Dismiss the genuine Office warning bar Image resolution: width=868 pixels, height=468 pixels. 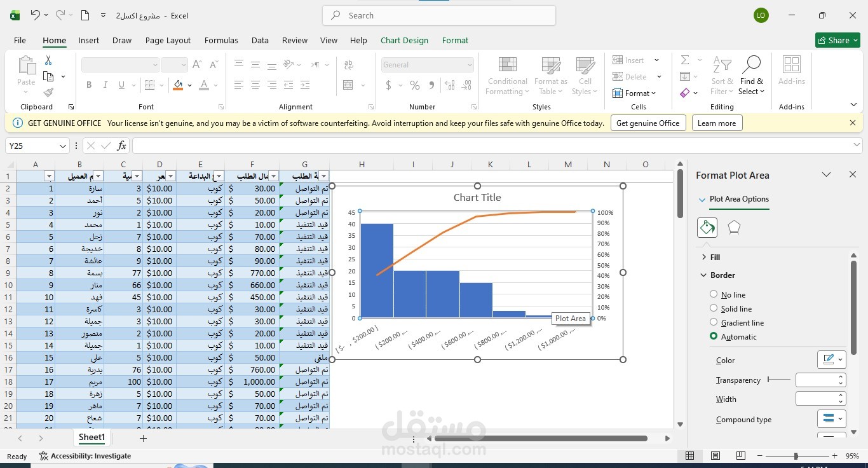(853, 123)
